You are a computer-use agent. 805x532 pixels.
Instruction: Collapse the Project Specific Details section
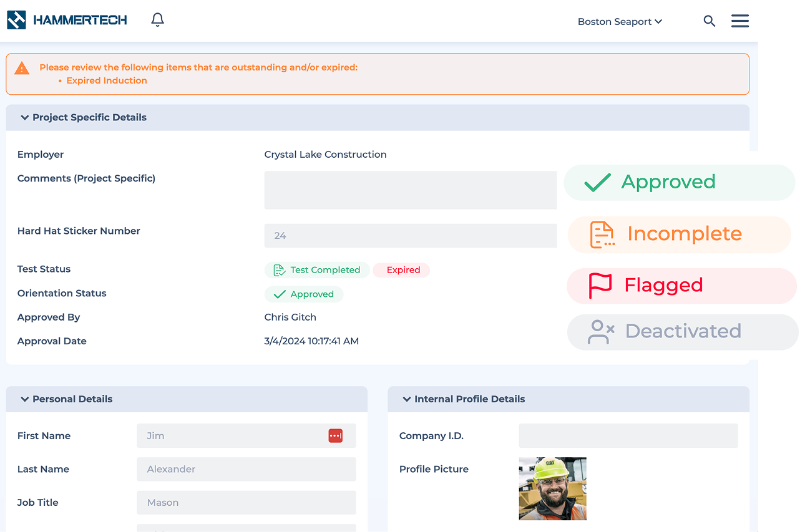[x=24, y=117]
